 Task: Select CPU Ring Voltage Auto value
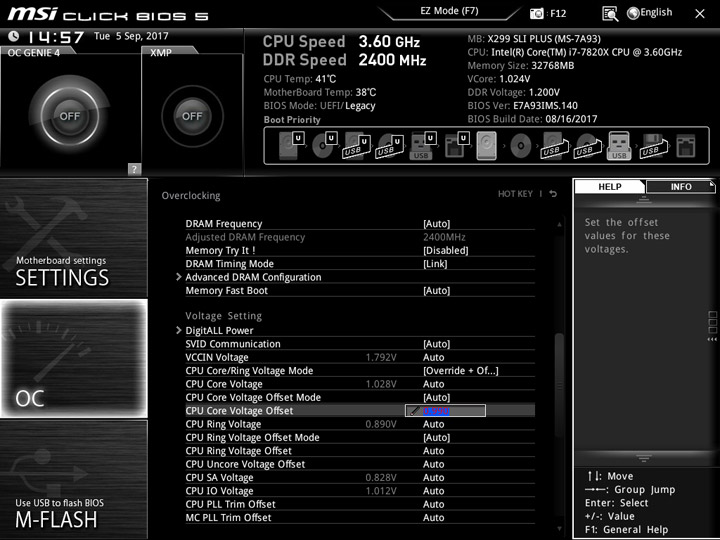pos(433,424)
